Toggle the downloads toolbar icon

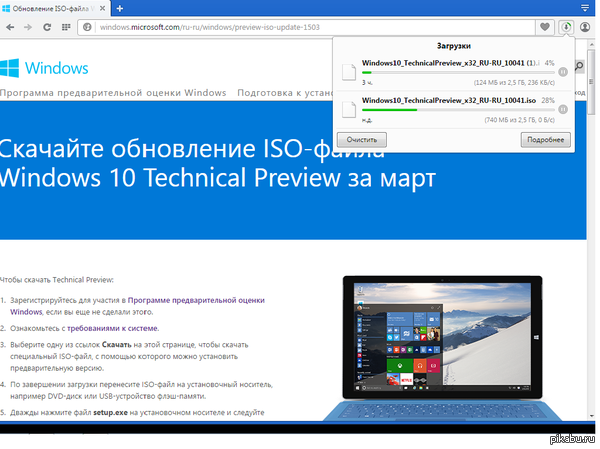tap(566, 27)
